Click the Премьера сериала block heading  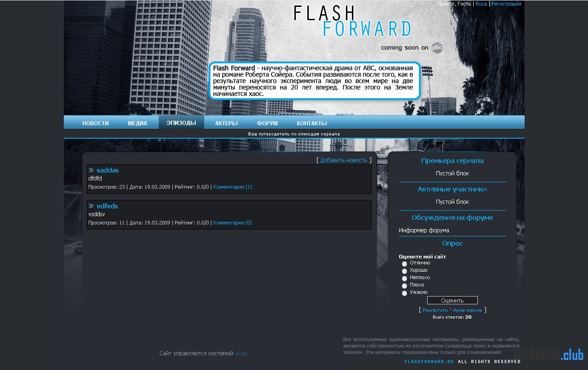point(452,161)
